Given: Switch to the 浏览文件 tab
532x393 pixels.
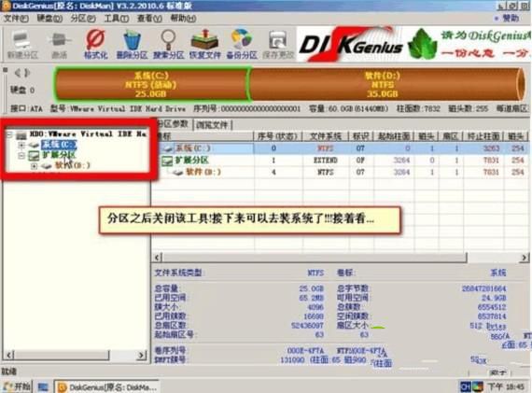Looking at the screenshot, I should (x=212, y=125).
